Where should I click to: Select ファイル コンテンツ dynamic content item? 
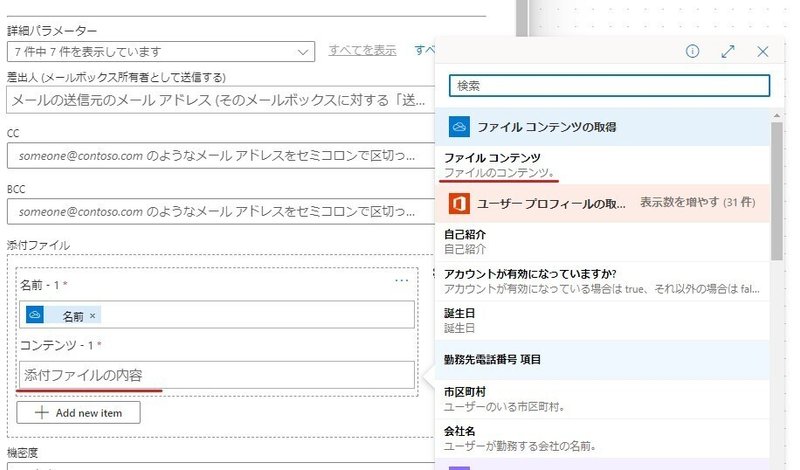click(x=602, y=165)
